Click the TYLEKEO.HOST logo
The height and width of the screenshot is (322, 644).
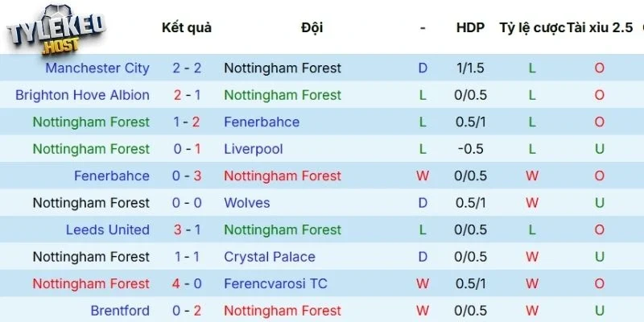(56, 34)
